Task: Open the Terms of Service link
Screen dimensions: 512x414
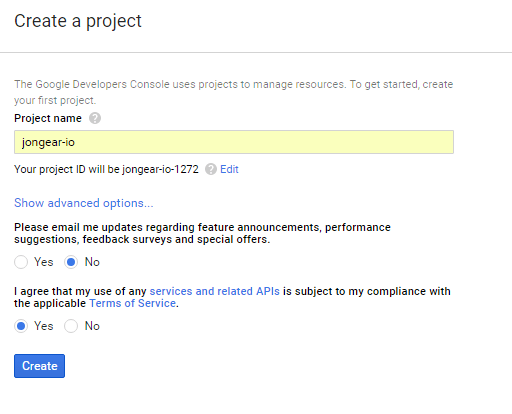Action: (133, 303)
